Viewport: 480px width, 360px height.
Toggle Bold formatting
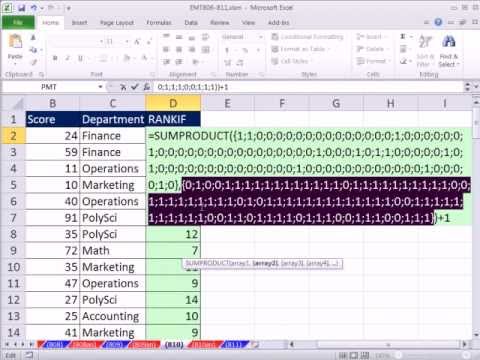coord(55,58)
